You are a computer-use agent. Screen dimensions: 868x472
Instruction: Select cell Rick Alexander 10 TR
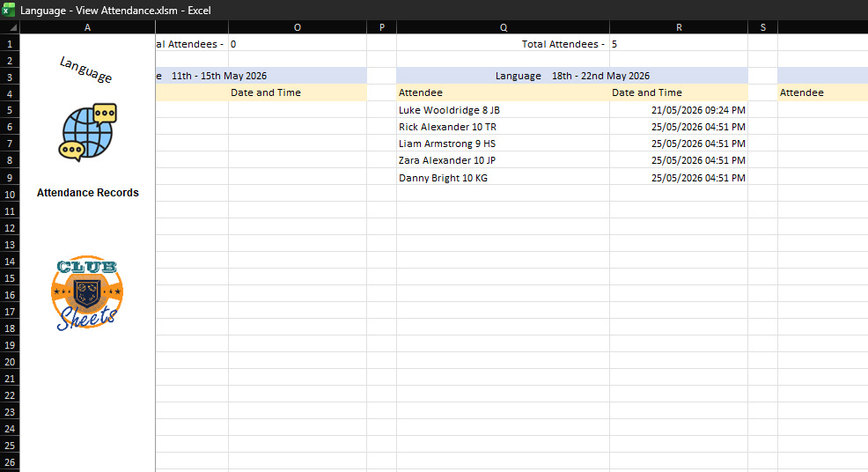[x=504, y=127]
